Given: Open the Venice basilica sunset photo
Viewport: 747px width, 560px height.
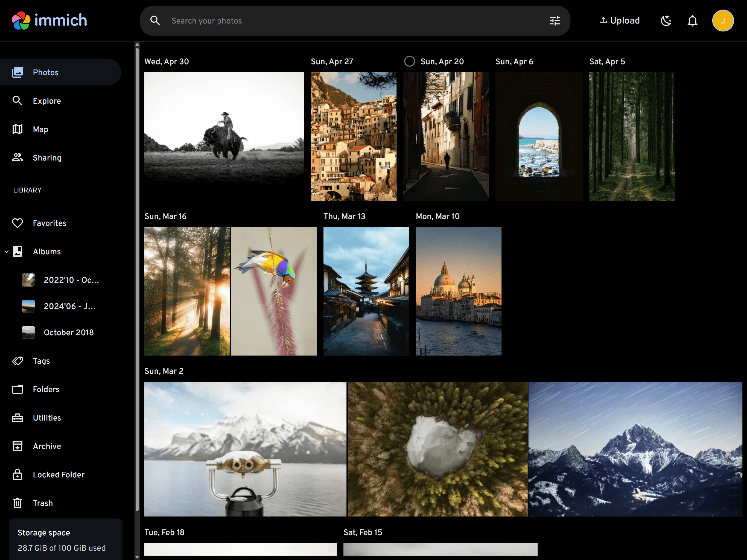Looking at the screenshot, I should pos(458,291).
